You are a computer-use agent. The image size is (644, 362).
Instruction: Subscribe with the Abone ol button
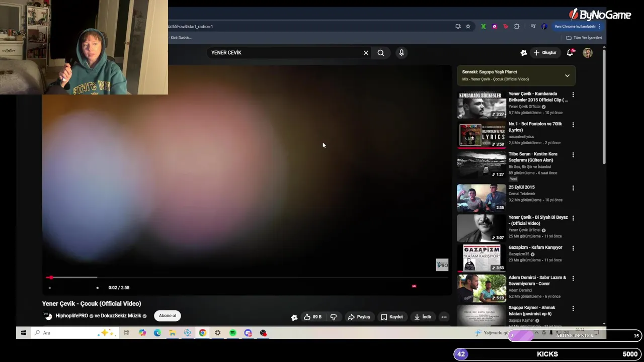(x=168, y=316)
